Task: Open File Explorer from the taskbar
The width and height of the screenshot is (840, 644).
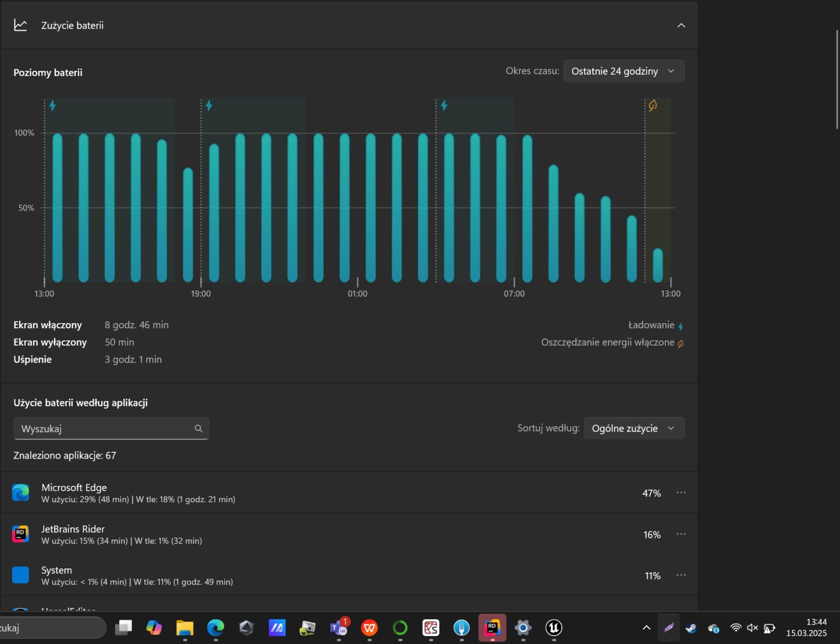Action: tap(185, 628)
